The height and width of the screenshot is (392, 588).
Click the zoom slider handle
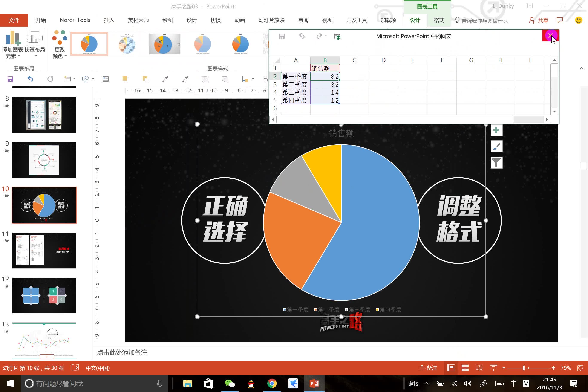click(x=524, y=368)
